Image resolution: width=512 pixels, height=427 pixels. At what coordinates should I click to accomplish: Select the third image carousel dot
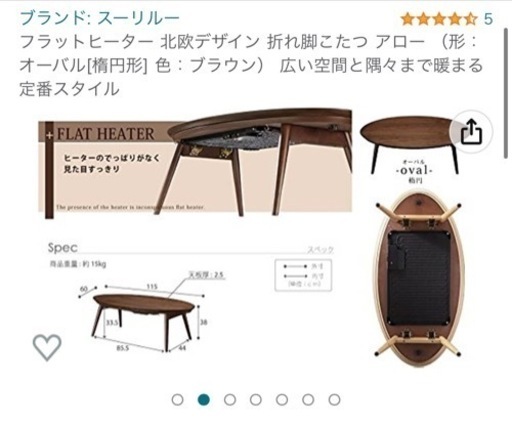click(x=230, y=399)
